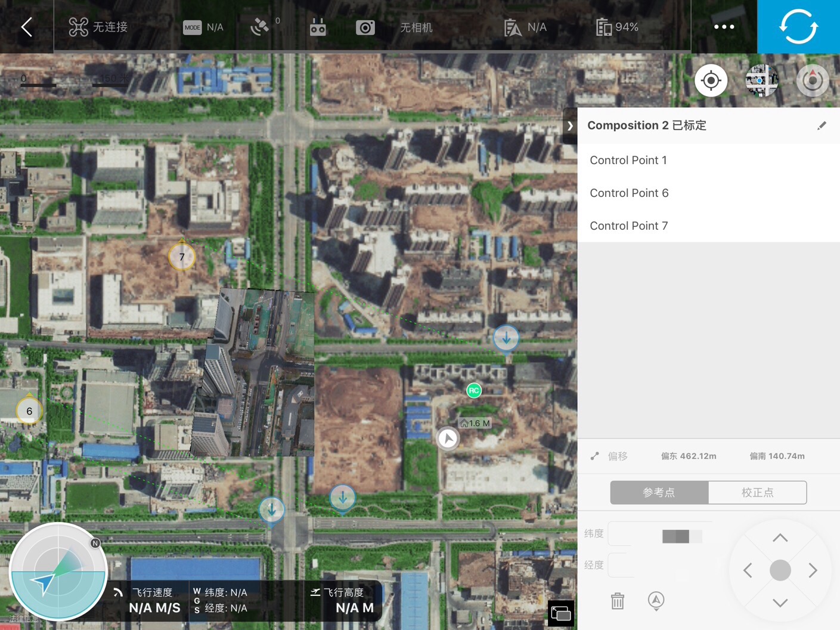Tap the 偏东 462.12m offset value

689,456
